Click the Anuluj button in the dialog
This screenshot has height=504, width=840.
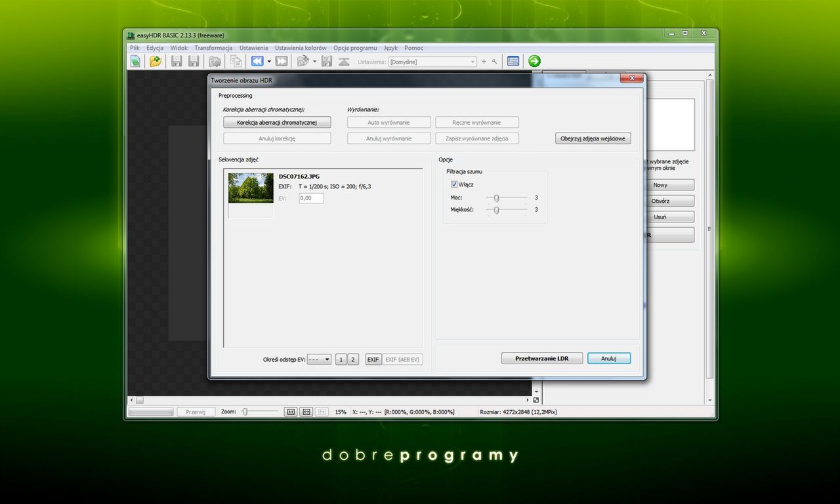(x=609, y=358)
